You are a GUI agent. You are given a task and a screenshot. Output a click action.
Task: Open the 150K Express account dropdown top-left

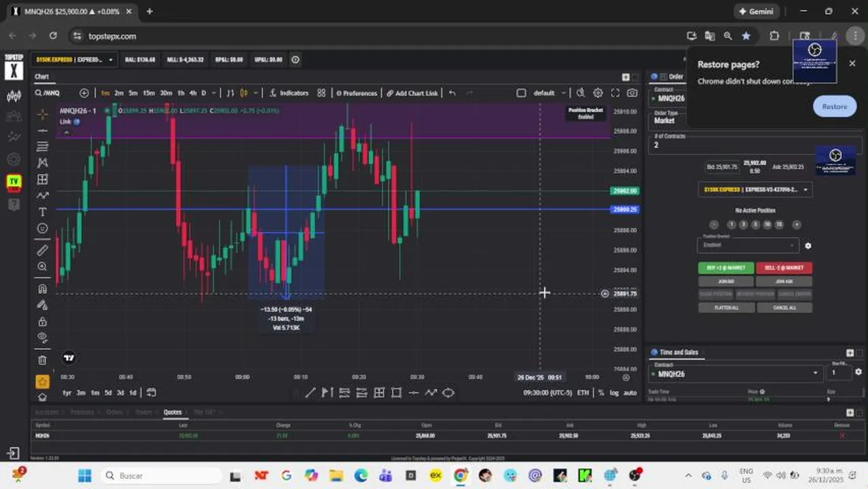click(x=75, y=60)
